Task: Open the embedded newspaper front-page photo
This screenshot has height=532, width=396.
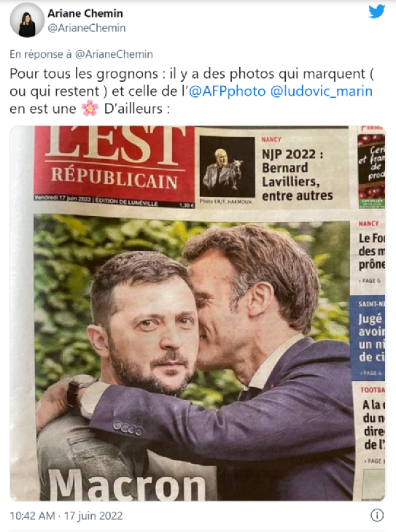Action: 198,314
